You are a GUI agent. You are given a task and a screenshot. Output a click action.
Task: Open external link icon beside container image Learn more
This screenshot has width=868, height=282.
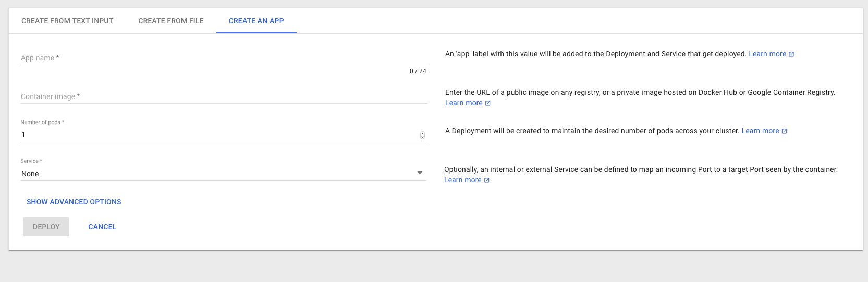(488, 103)
